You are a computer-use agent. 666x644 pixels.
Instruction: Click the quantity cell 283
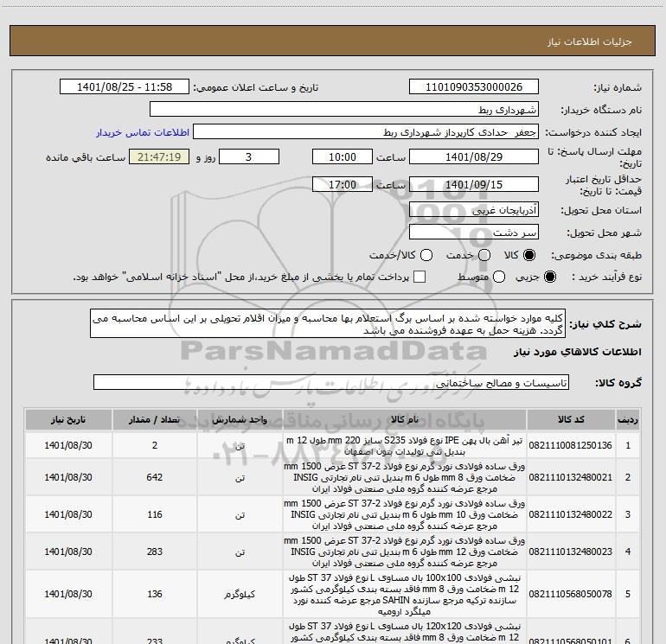pos(155,552)
